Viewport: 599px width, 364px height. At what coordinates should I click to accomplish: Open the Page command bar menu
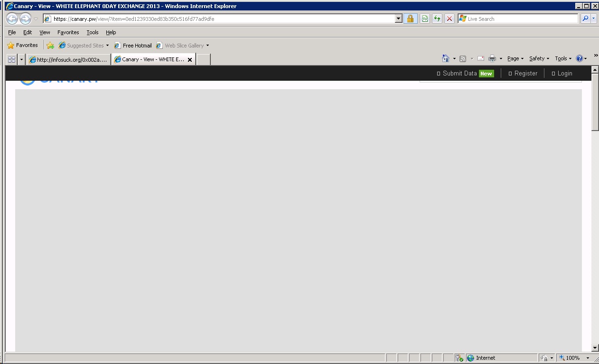515,58
